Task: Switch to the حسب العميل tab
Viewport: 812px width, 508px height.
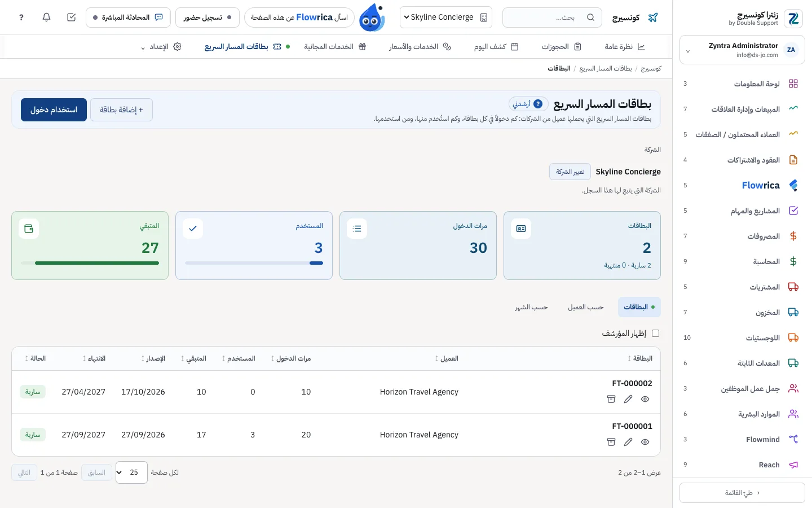Action: [586, 307]
